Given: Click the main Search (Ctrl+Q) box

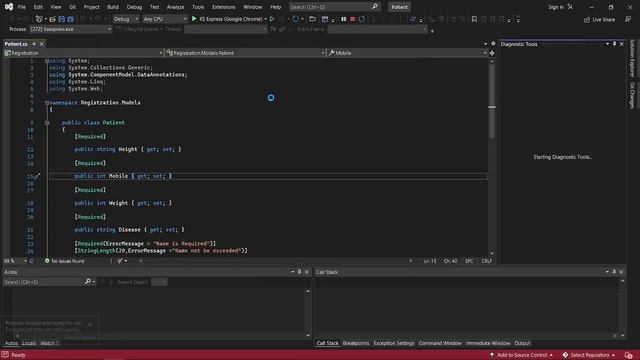Looking at the screenshot, I should (x=334, y=7).
